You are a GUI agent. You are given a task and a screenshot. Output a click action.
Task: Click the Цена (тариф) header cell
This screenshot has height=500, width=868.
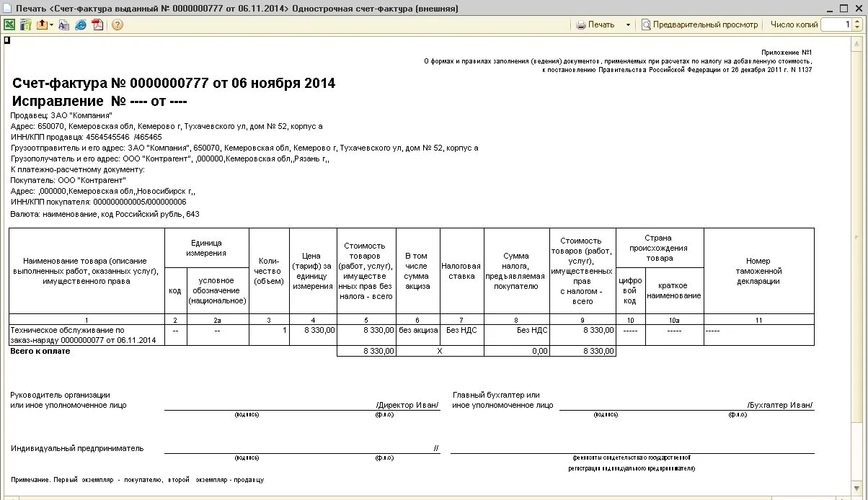pos(313,271)
